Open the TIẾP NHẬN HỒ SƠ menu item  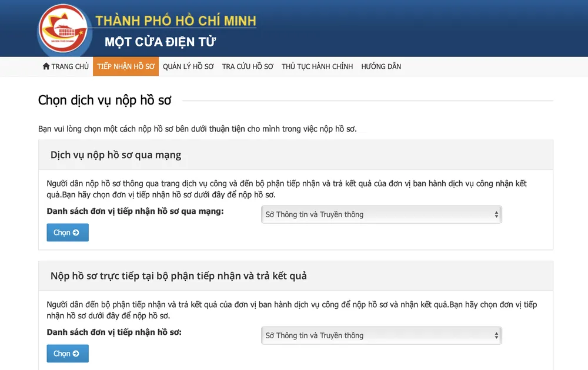125,66
